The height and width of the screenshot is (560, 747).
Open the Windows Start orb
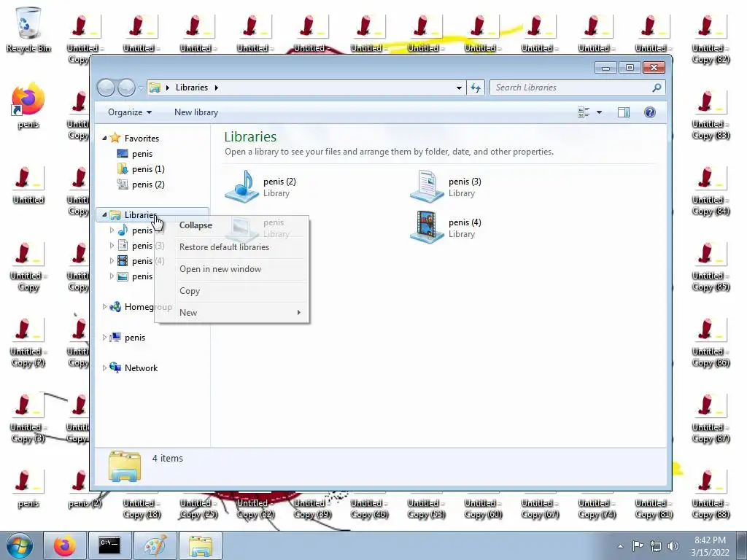click(20, 545)
